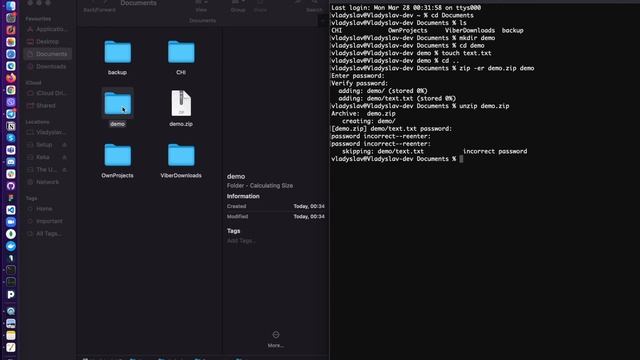Click the Share button in Finder toolbar

[260, 3]
